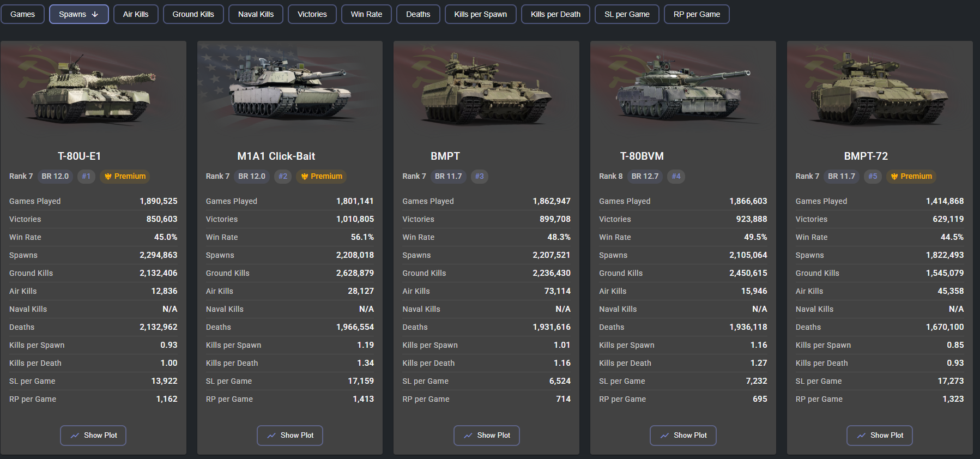The image size is (980, 459).
Task: Select T-80BVM RP per Game value 695
Action: tap(760, 399)
